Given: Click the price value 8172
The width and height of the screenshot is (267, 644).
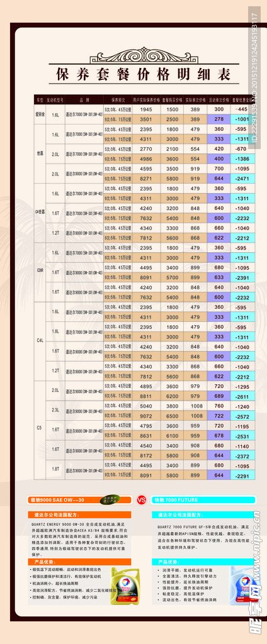Looking at the screenshot, I should click(x=146, y=455).
